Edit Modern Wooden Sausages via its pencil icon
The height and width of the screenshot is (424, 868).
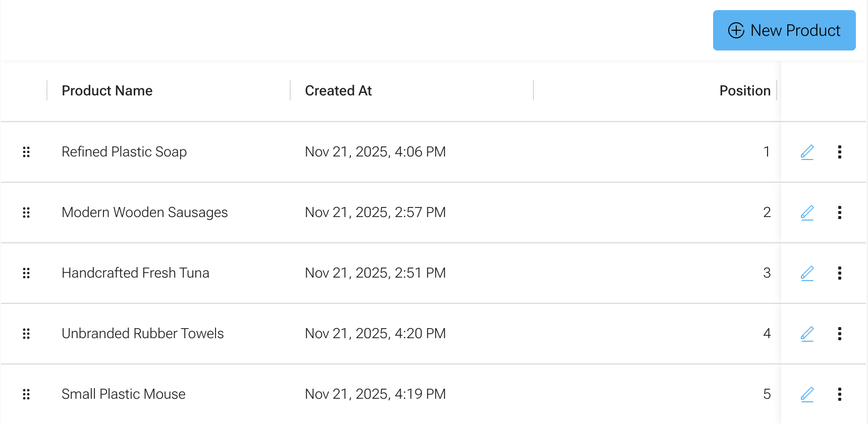pyautogui.click(x=807, y=212)
